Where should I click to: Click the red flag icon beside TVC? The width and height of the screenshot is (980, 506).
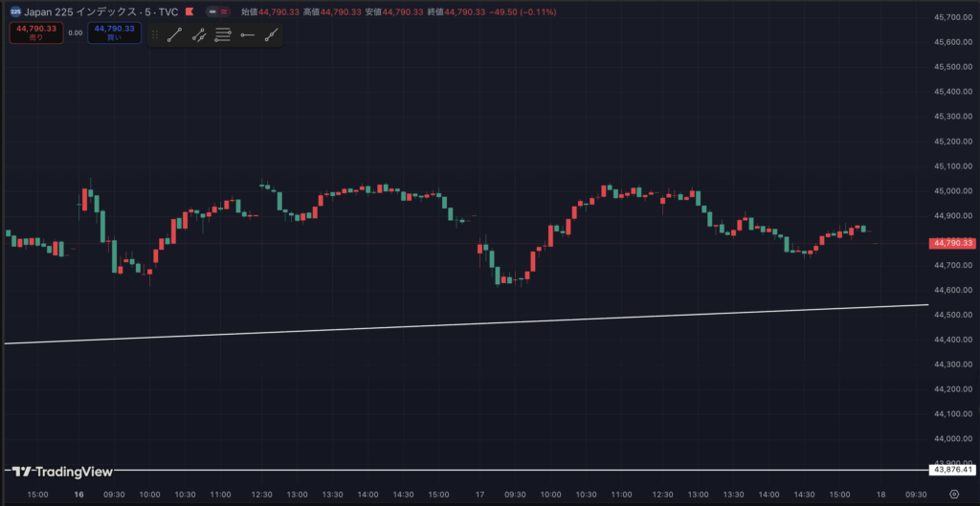(x=189, y=11)
